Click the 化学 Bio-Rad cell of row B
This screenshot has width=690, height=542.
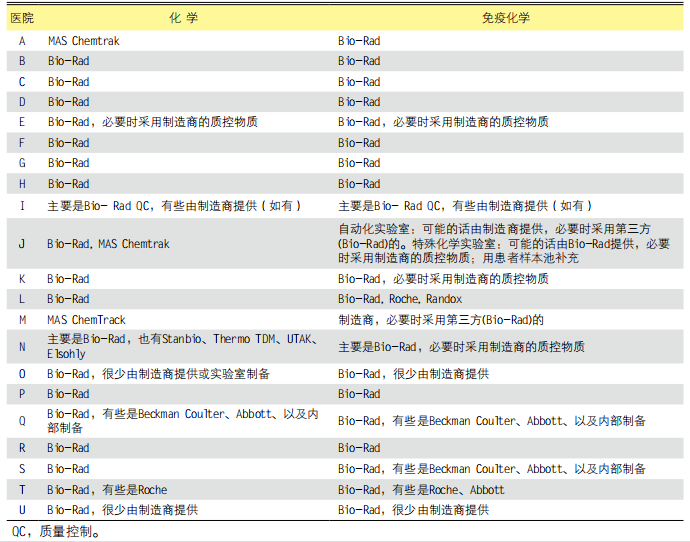[69, 61]
